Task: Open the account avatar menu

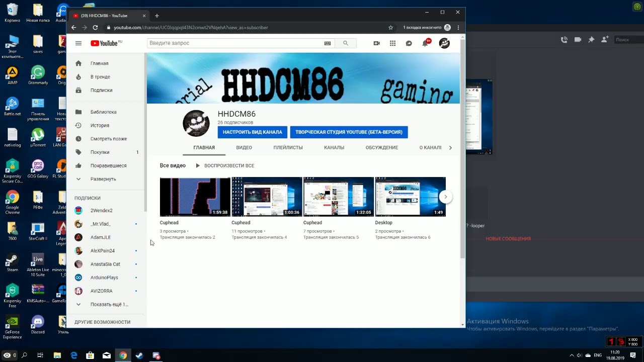Action: tap(444, 43)
